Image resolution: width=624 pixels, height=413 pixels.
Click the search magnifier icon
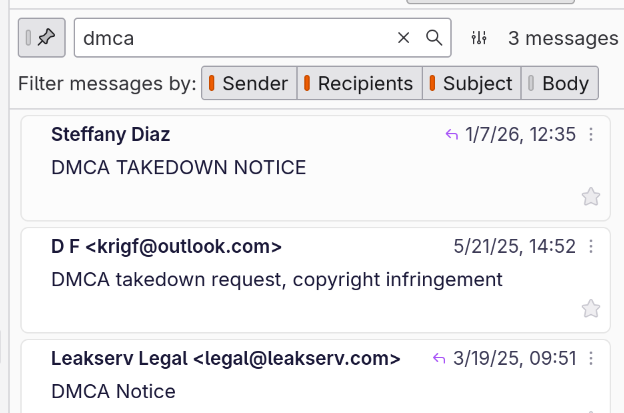434,38
